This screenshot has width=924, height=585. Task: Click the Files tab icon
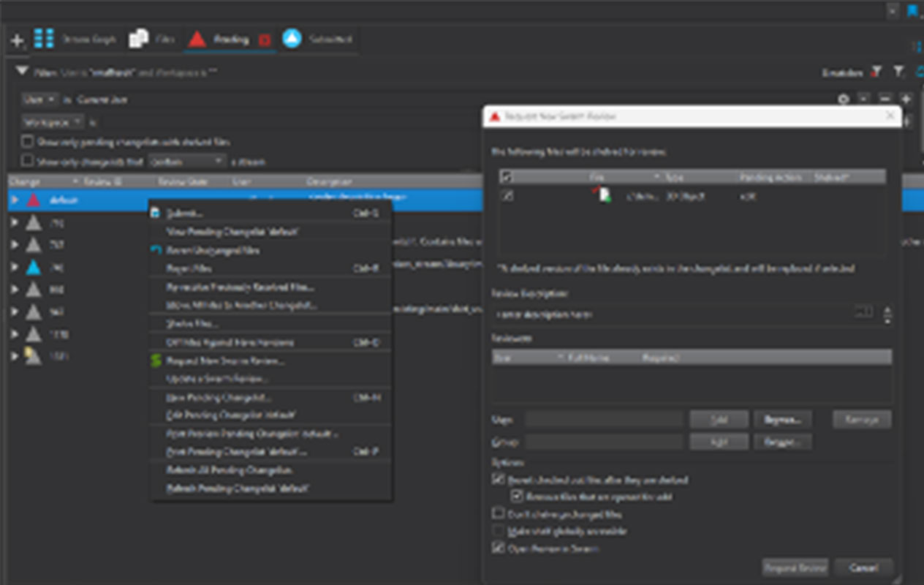pyautogui.click(x=138, y=39)
